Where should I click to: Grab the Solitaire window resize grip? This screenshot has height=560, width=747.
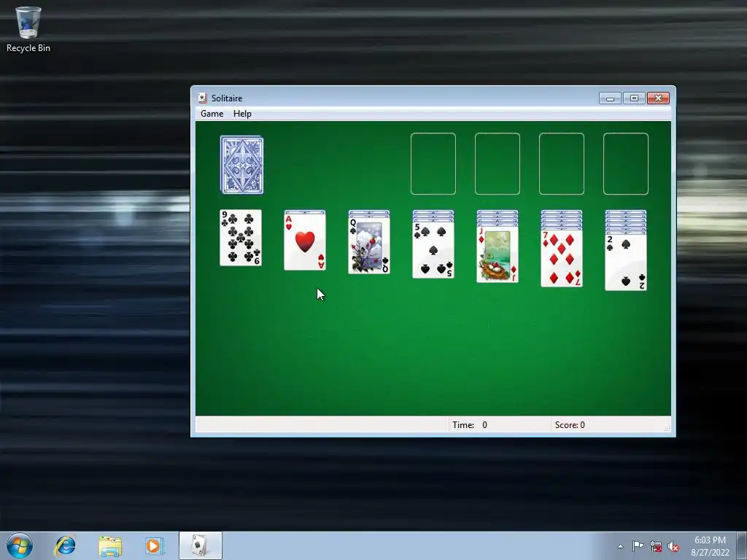667,429
